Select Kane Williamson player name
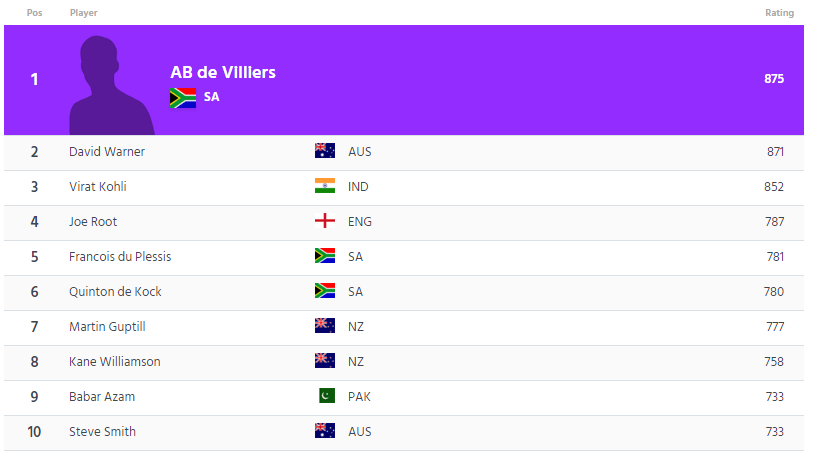The height and width of the screenshot is (458, 814). pos(115,361)
